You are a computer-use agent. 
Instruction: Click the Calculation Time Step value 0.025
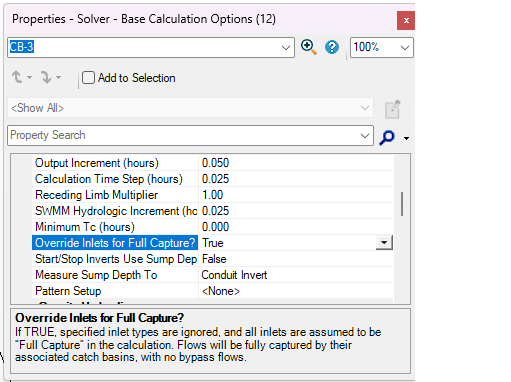215,179
